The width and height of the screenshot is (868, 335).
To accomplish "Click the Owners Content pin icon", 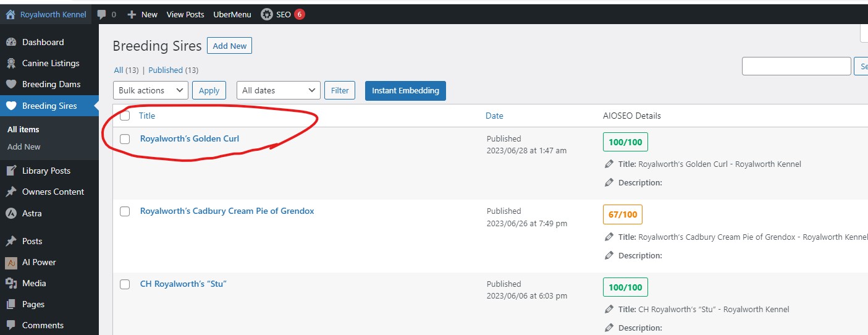I will click(x=11, y=192).
